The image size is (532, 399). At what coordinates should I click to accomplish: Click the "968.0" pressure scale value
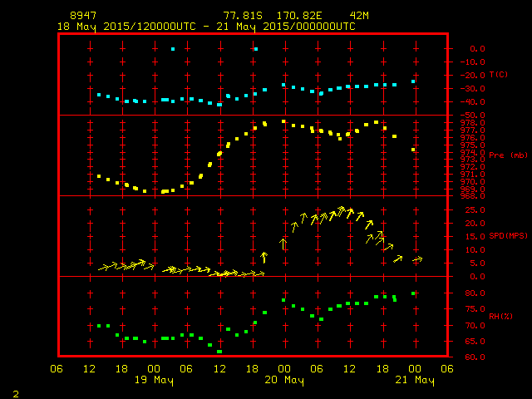(x=473, y=196)
